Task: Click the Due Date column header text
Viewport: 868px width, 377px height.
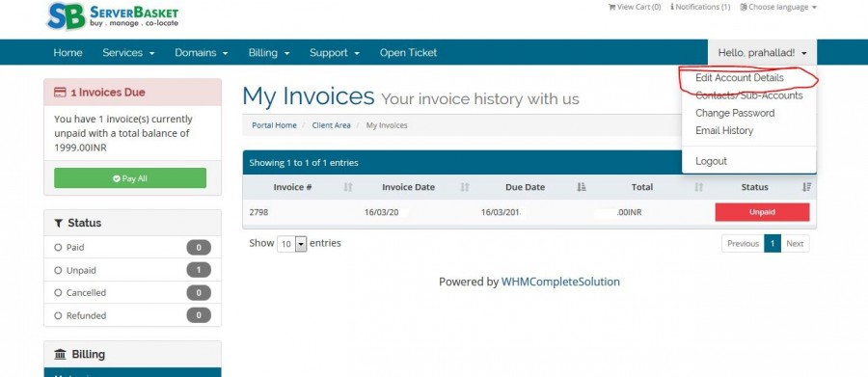Action: (x=526, y=187)
